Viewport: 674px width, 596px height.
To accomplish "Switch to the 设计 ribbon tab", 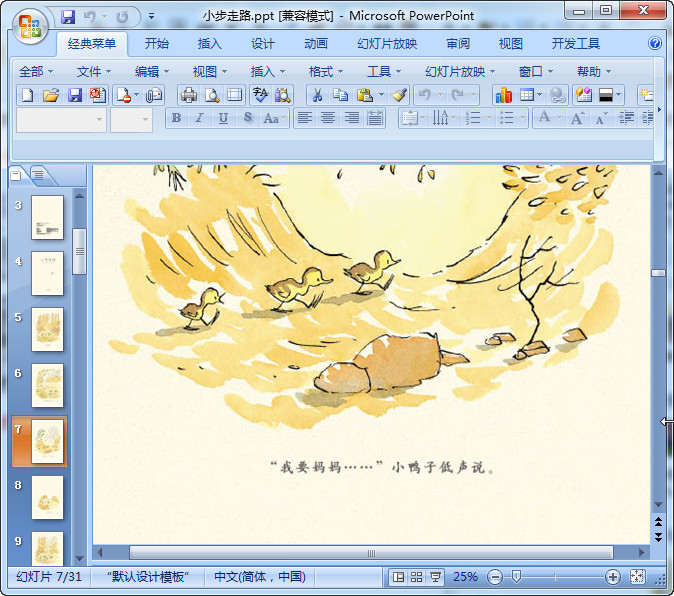I will 263,43.
